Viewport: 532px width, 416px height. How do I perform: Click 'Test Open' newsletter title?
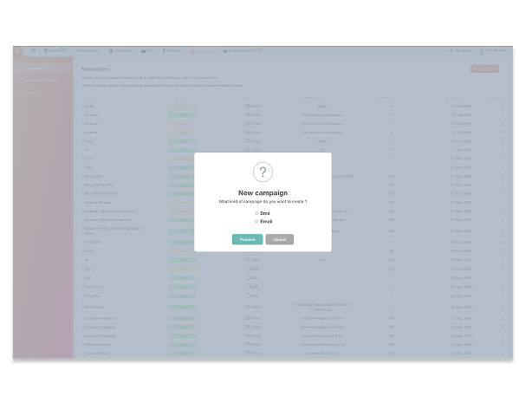93,243
